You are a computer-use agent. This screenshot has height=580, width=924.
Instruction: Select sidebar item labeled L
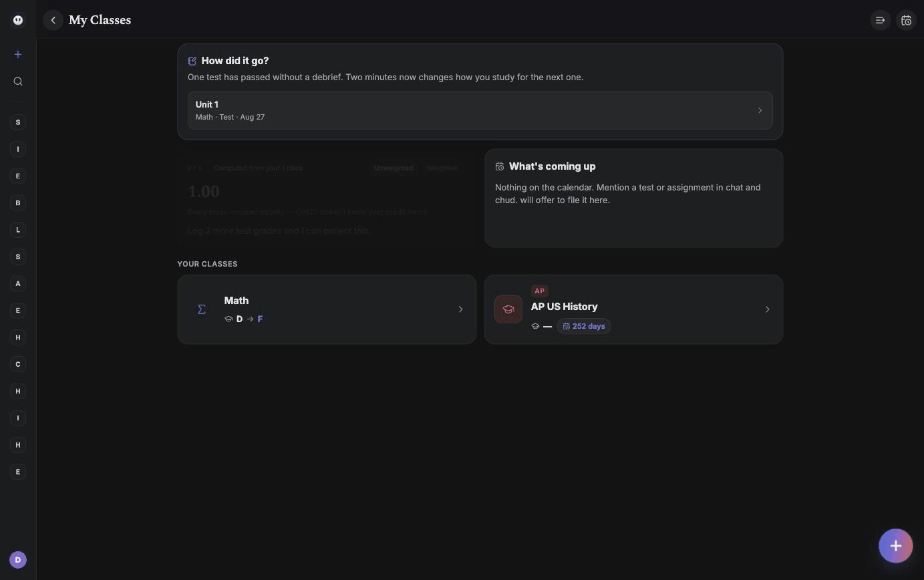[18, 230]
